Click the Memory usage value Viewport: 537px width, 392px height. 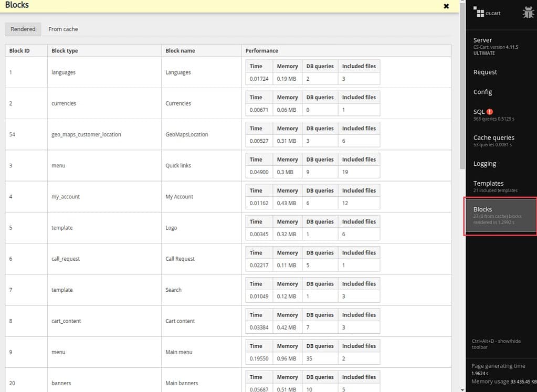[x=523, y=382]
